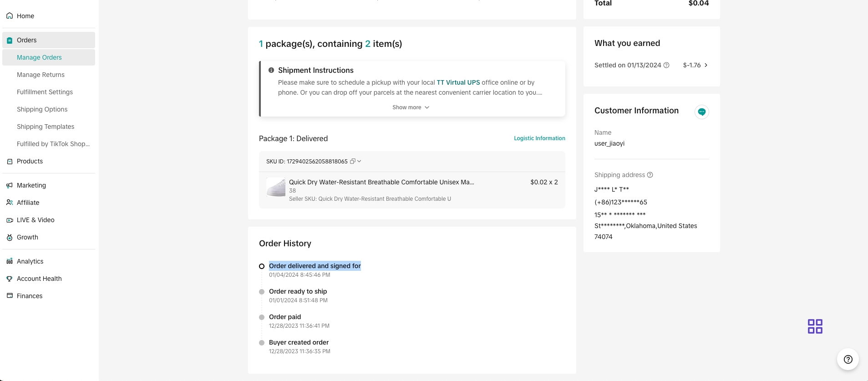Click the Finances wallet icon

pyautogui.click(x=10, y=296)
